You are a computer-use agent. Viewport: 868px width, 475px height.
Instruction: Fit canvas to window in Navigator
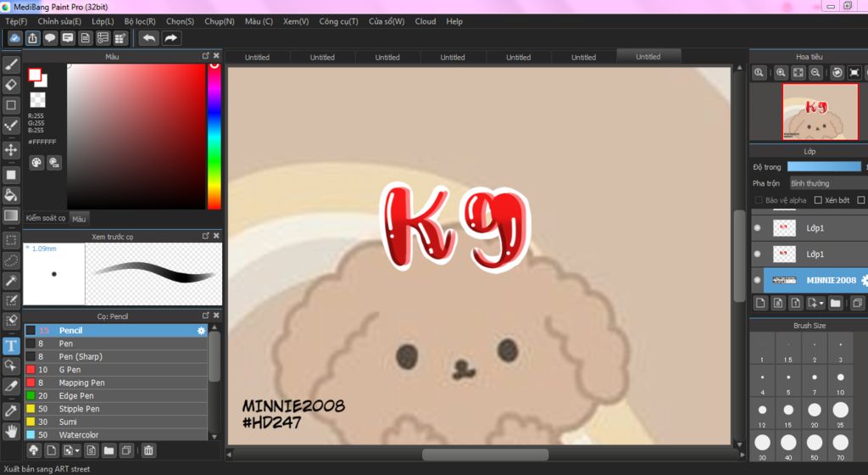pos(798,73)
